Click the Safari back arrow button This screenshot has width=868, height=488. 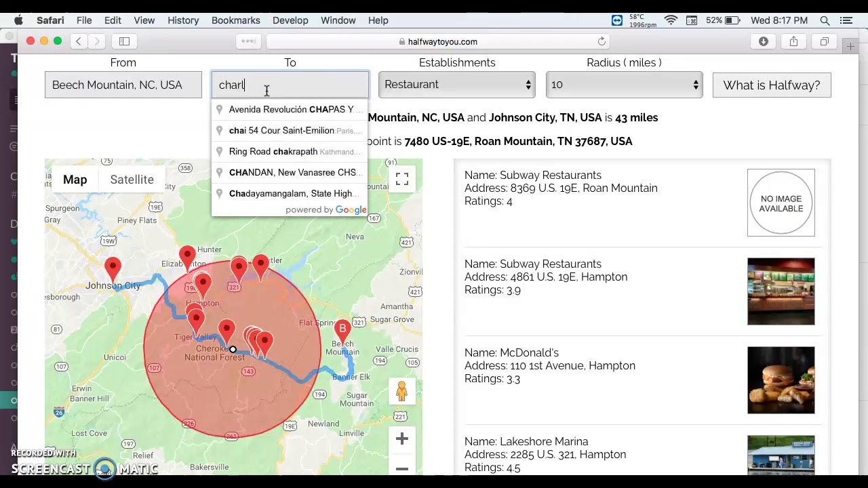click(79, 41)
